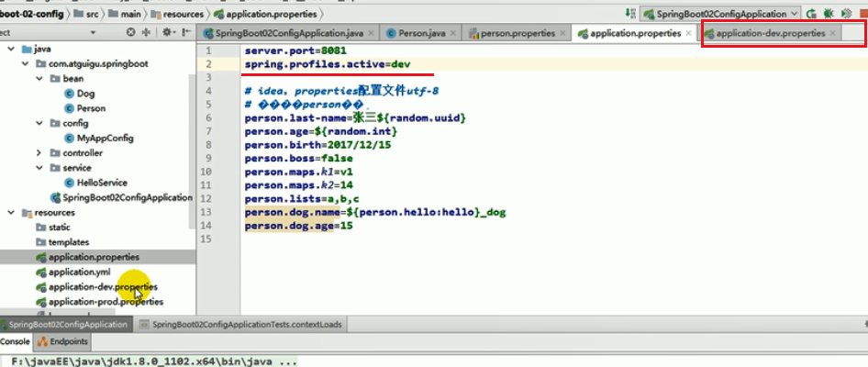The width and height of the screenshot is (868, 367).
Task: Click the person.lists=a,b,c line
Action: click(302, 199)
